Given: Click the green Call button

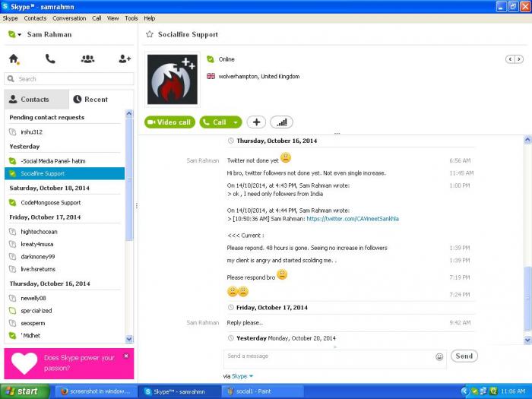Looking at the screenshot, I should pyautogui.click(x=215, y=122).
